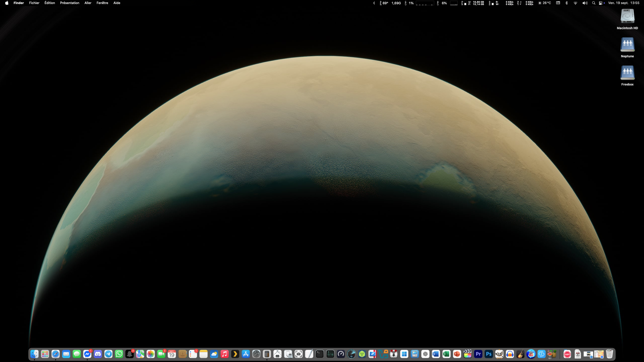Screen dimensions: 644x362
Task: Open the sound volume menu bar control
Action: point(585,3)
